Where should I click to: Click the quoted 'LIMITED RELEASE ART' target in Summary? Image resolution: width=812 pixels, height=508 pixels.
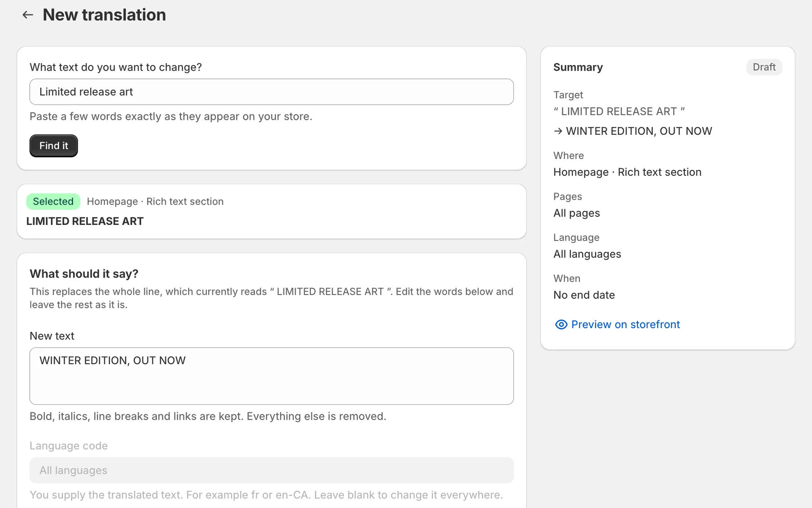coord(619,111)
